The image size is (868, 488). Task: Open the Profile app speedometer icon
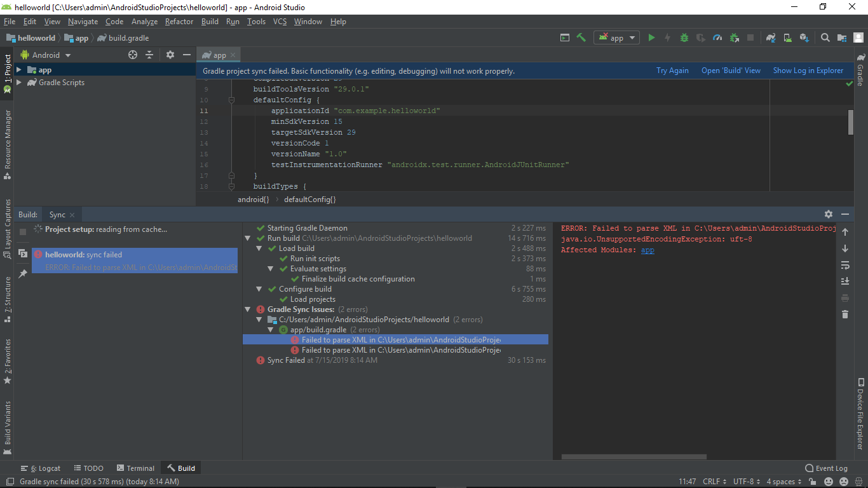tap(717, 37)
